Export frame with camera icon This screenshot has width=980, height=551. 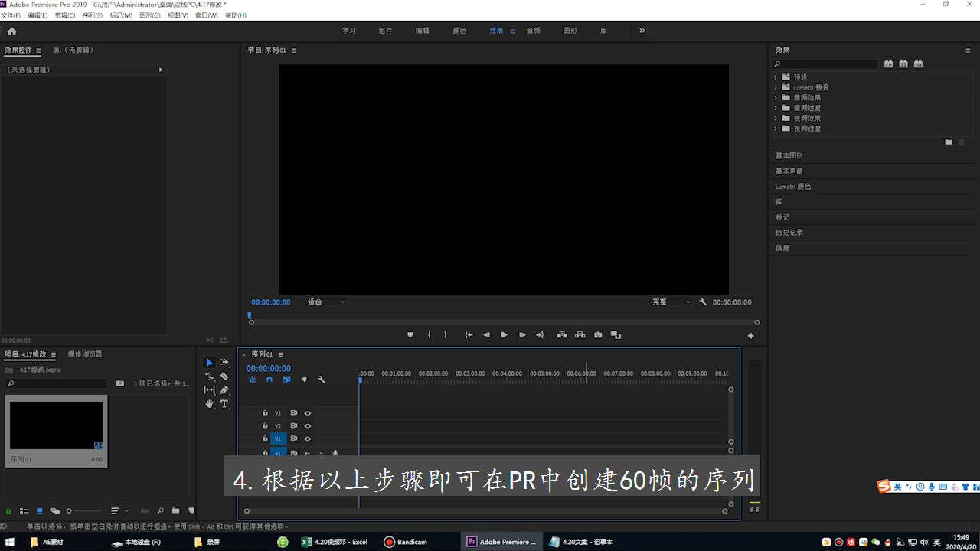click(598, 335)
